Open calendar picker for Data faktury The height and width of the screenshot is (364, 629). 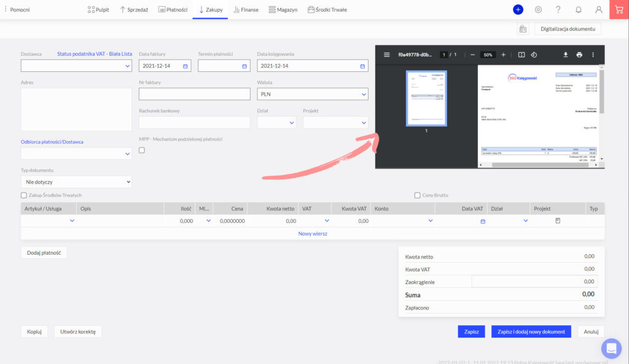(185, 66)
